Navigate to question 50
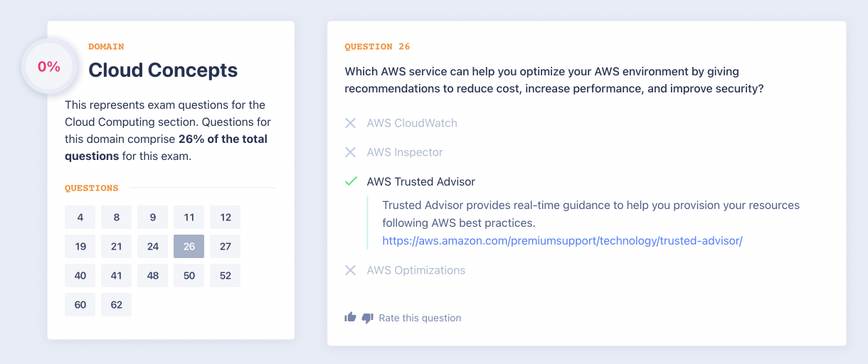This screenshot has height=364, width=868. click(x=189, y=276)
